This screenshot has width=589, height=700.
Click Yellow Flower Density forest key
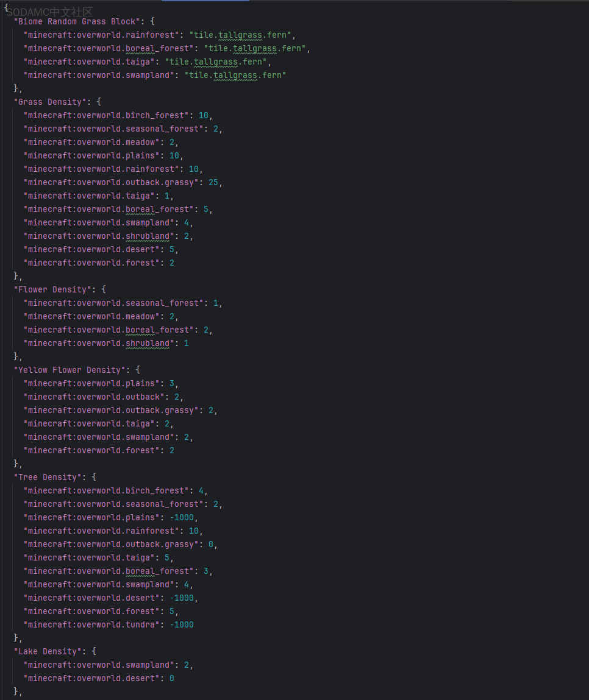(91, 450)
